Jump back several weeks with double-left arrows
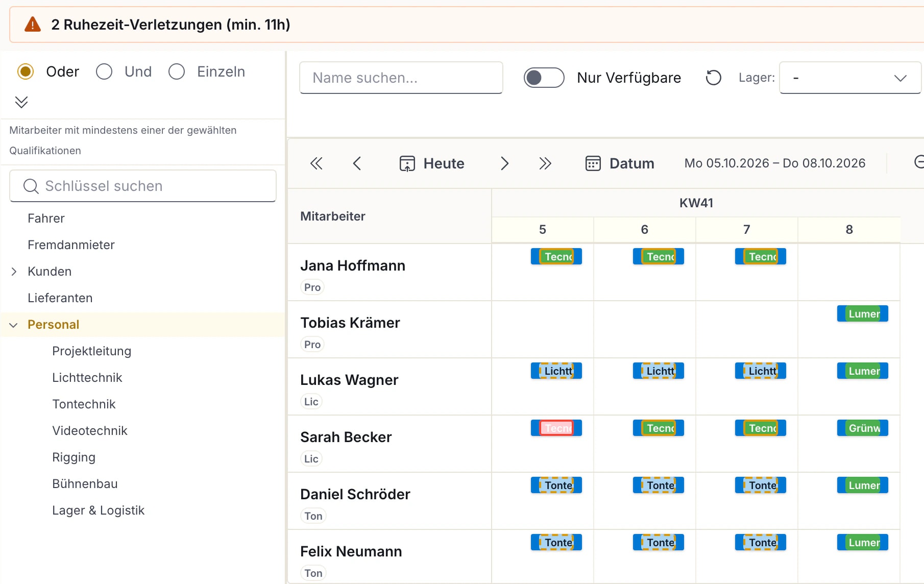 point(317,163)
